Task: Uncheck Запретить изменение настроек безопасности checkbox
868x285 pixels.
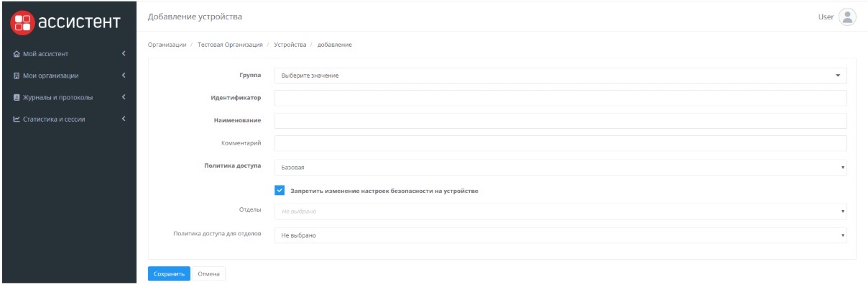Action: point(280,191)
